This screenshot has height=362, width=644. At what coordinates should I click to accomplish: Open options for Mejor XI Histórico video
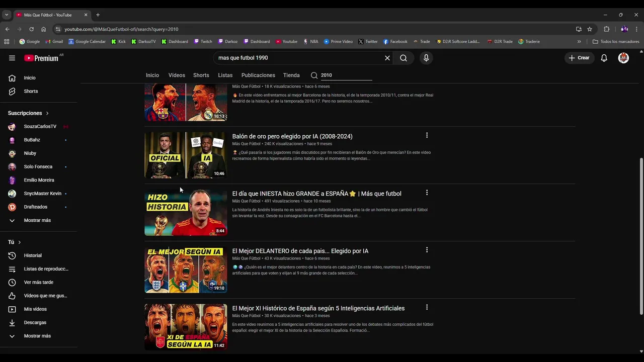click(x=427, y=307)
